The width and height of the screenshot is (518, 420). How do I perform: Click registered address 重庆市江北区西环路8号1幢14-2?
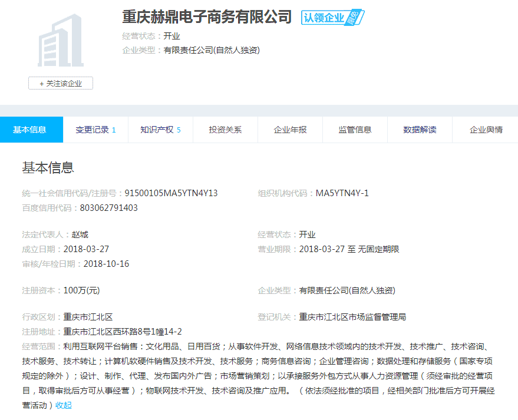click(123, 332)
